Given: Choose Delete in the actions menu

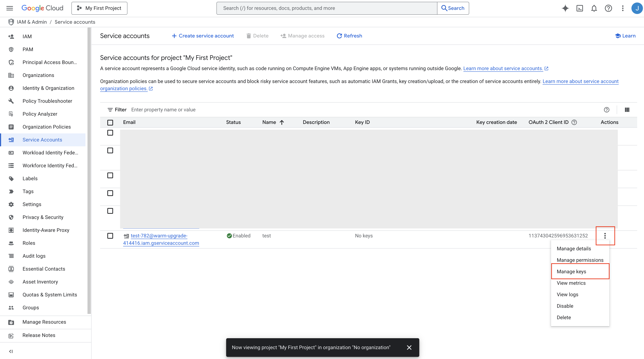Looking at the screenshot, I should pos(580,318).
